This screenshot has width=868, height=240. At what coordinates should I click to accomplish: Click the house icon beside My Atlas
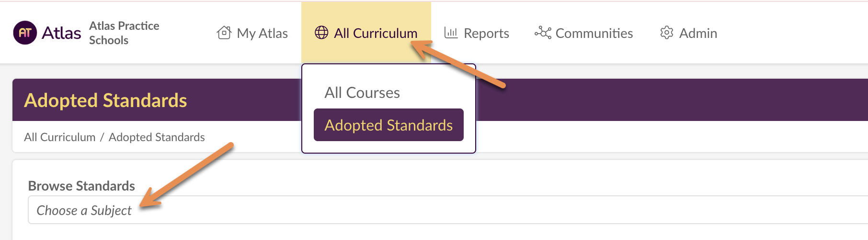click(224, 33)
